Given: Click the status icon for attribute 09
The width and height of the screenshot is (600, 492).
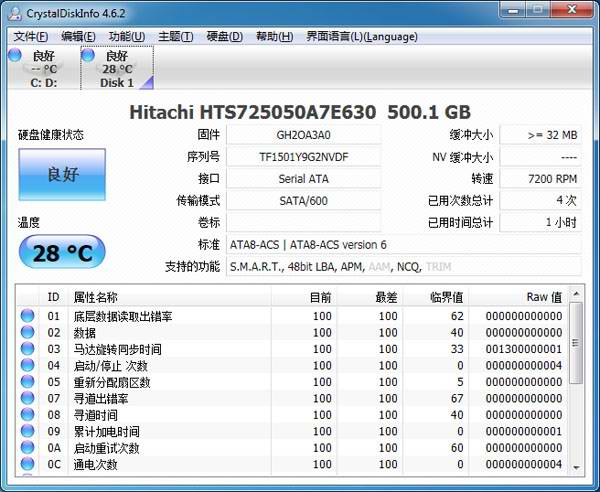Looking at the screenshot, I should (x=27, y=431).
